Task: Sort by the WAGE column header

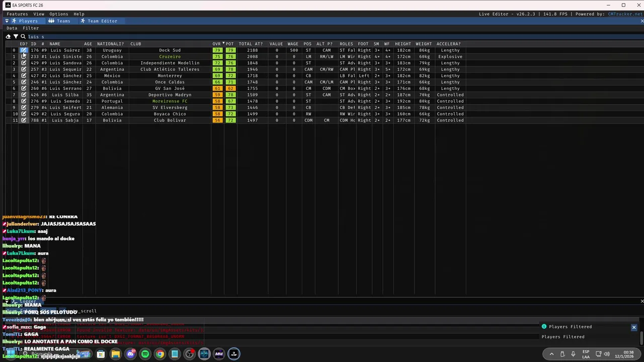Action: [x=293, y=44]
